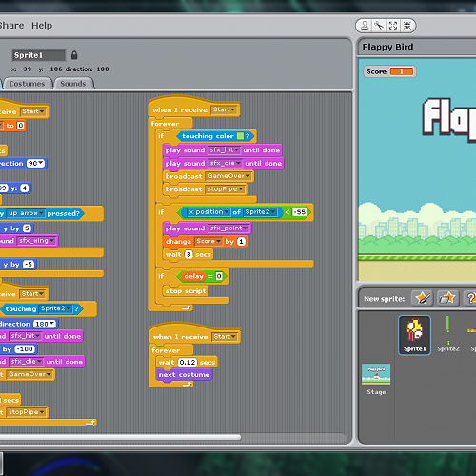Click the stop script block
Viewport: 476px width, 476px height.
[x=186, y=290]
